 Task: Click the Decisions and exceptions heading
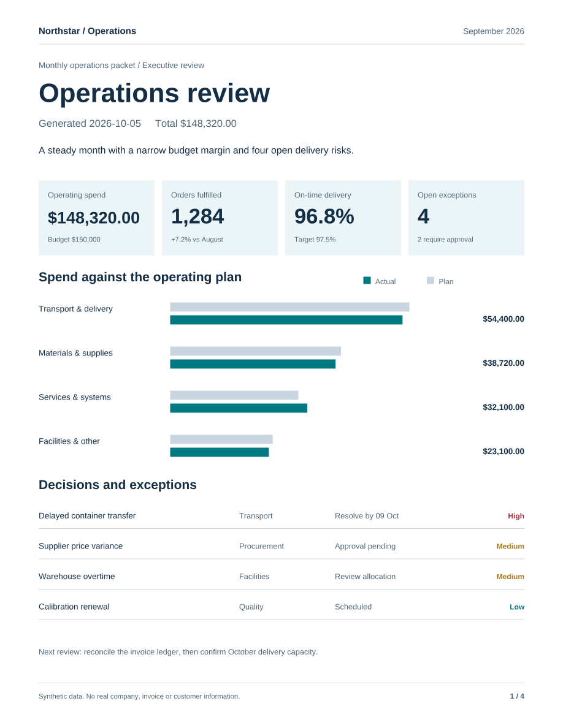(118, 485)
